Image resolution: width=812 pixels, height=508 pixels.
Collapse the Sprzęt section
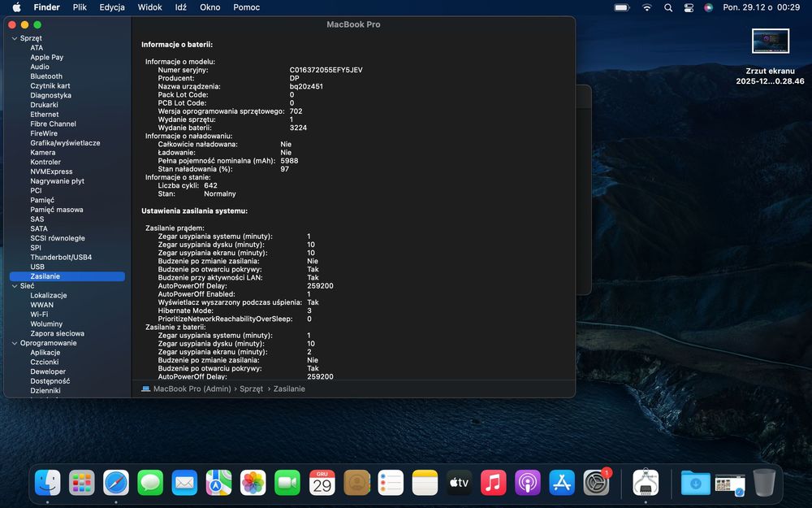[15, 38]
